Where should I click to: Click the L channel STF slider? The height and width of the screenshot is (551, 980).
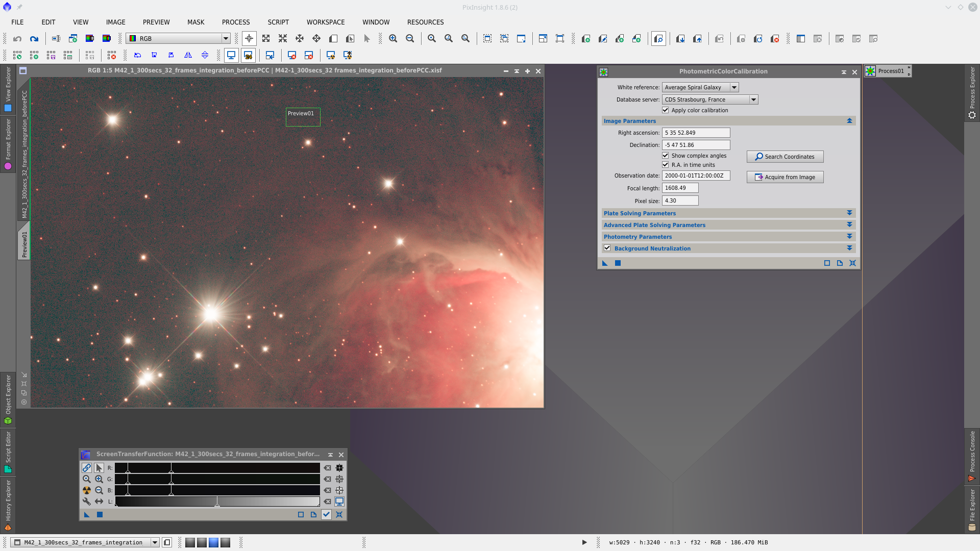(217, 502)
